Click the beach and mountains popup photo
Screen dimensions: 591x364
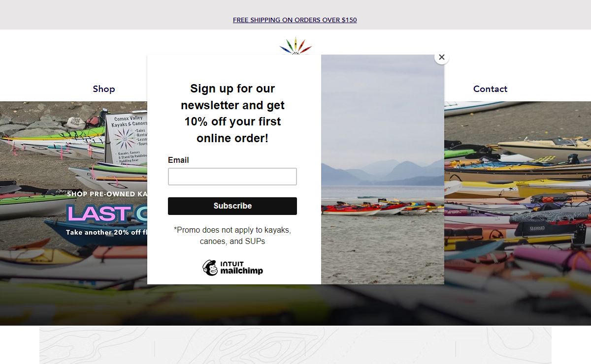383,169
